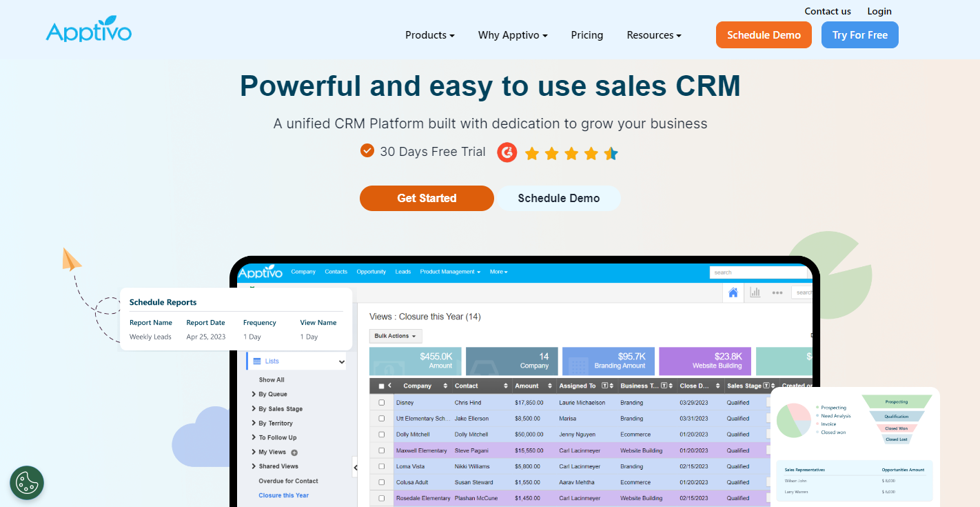
Task: Open the More dropdown in CRM navbar
Action: (x=499, y=272)
